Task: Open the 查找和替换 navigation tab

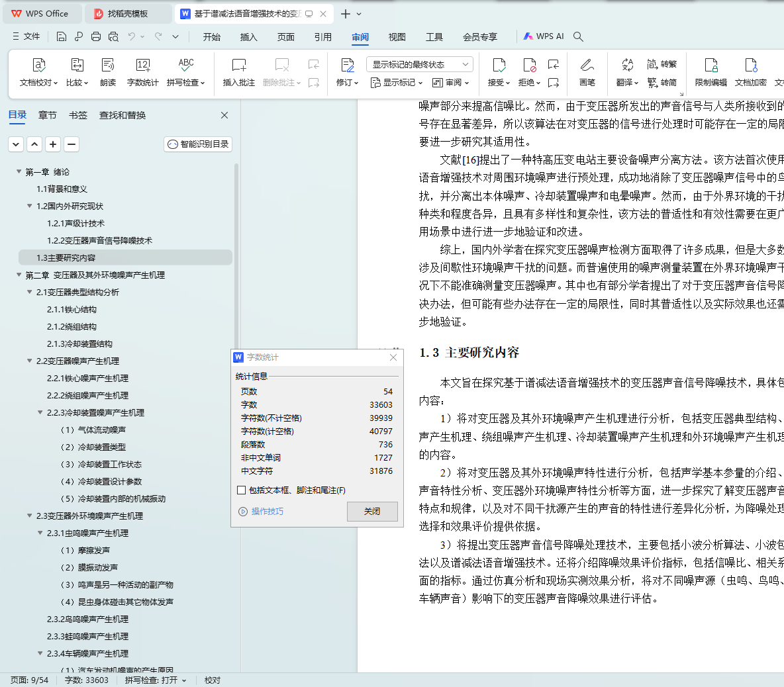Action: click(x=122, y=115)
